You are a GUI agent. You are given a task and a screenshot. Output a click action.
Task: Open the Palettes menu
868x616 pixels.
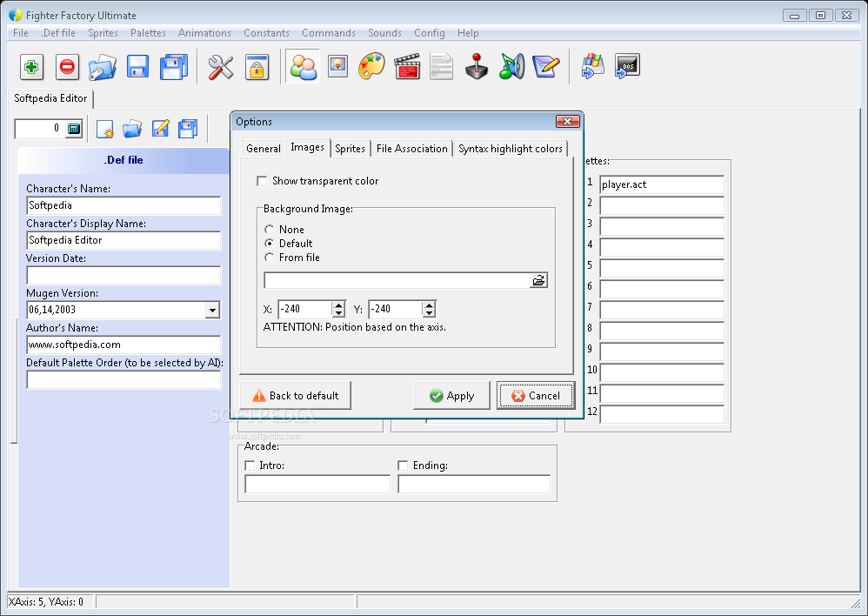148,33
